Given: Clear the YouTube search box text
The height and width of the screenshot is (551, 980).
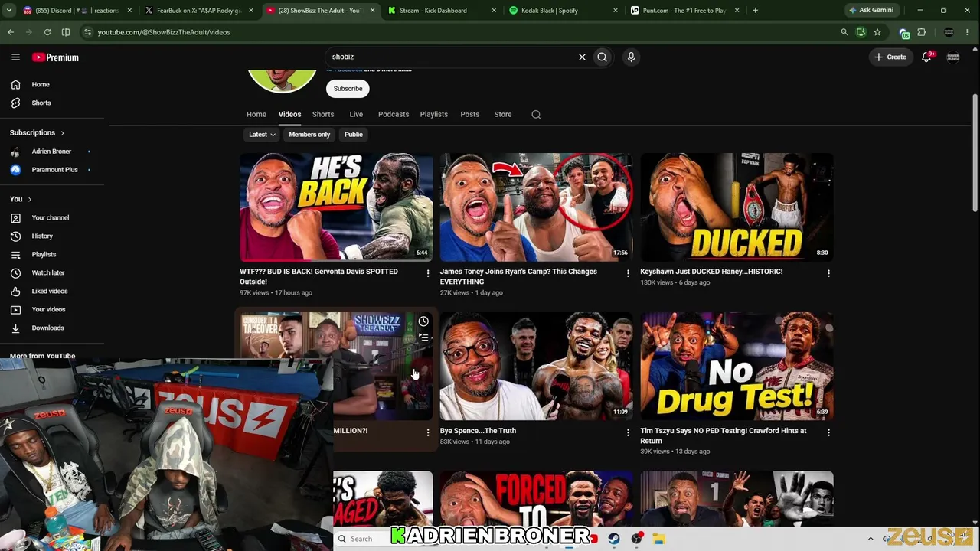Looking at the screenshot, I should point(582,57).
